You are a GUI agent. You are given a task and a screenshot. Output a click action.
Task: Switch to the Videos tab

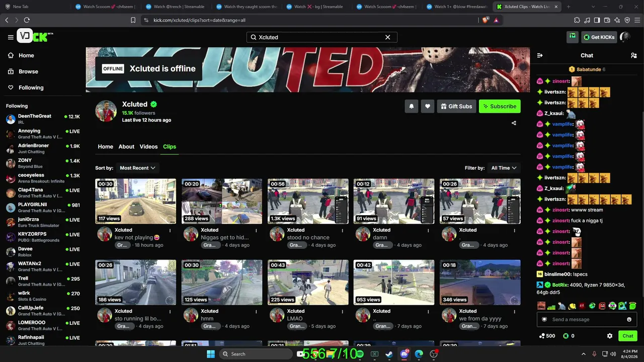(148, 147)
